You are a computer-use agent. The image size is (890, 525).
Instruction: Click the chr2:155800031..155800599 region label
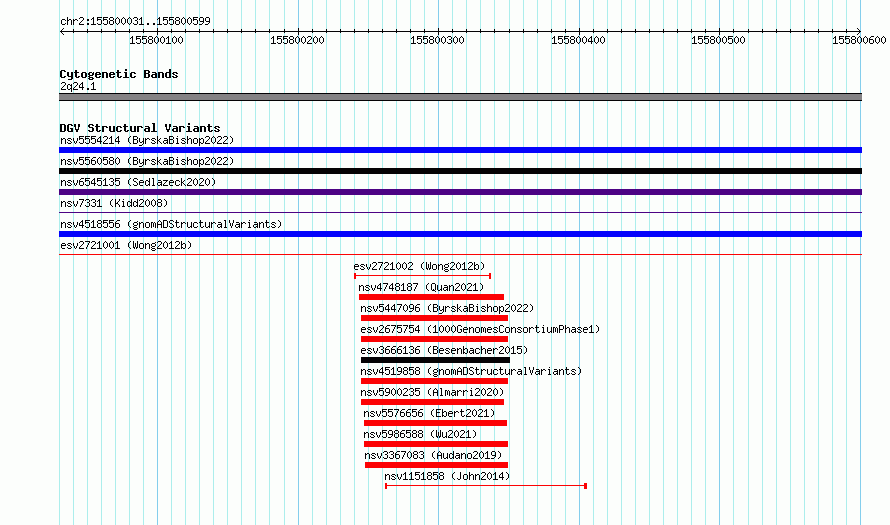(135, 21)
